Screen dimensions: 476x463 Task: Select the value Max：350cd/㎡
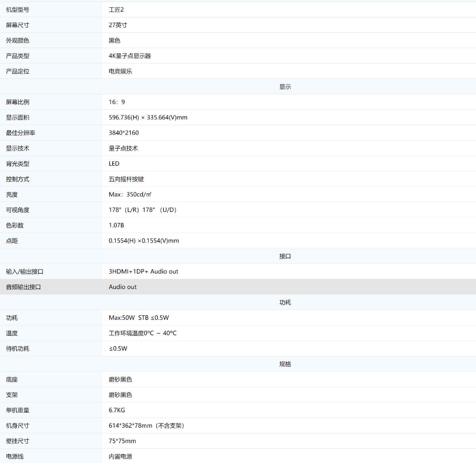[x=130, y=194]
